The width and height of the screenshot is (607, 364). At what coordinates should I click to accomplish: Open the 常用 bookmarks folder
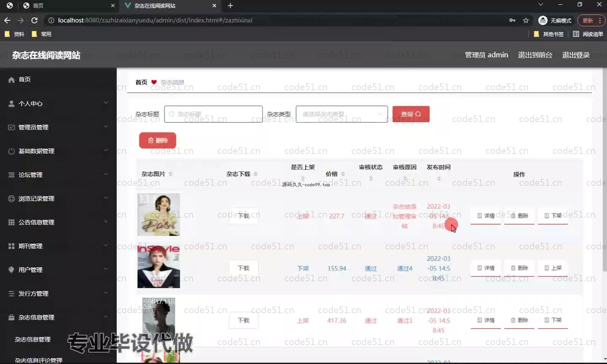(x=41, y=34)
